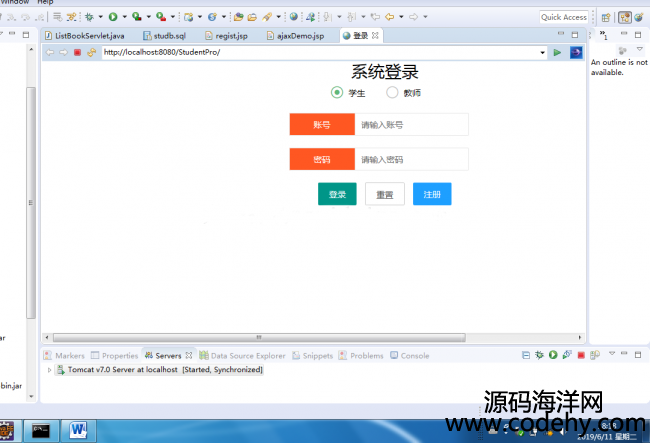Open the Servers view menu triangle
650x443 pixels.
click(611, 353)
